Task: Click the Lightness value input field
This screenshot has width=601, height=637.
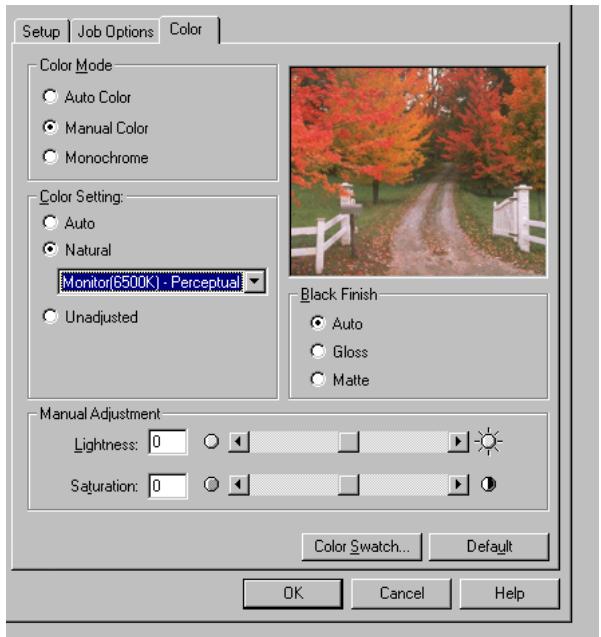Action: point(167,442)
